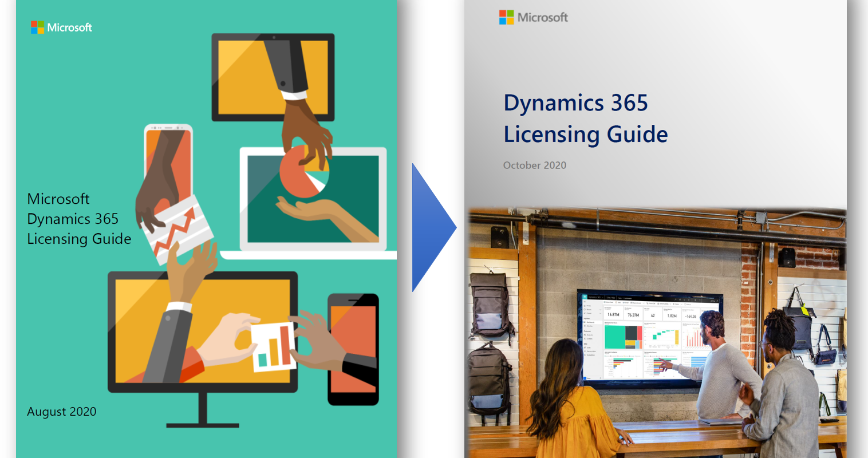The width and height of the screenshot is (868, 458).
Task: Select "Microsoft Dynamics 365 Licensing Guide" title on teal cover
Action: click(x=79, y=219)
